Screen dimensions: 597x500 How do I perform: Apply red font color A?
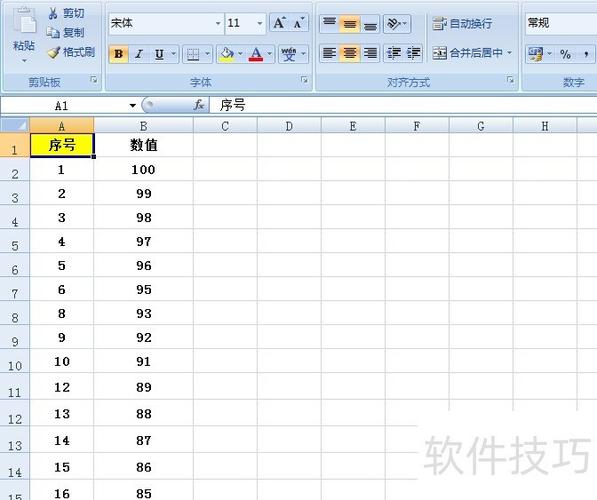tap(256, 54)
